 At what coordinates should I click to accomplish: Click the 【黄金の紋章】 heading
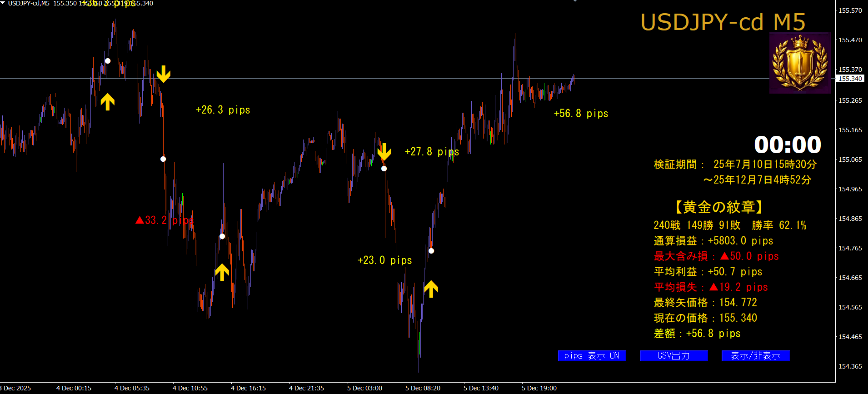(x=719, y=207)
